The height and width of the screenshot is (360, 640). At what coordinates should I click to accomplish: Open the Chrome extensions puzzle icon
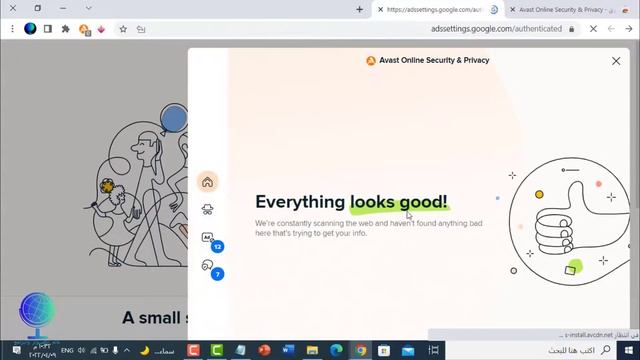65,29
